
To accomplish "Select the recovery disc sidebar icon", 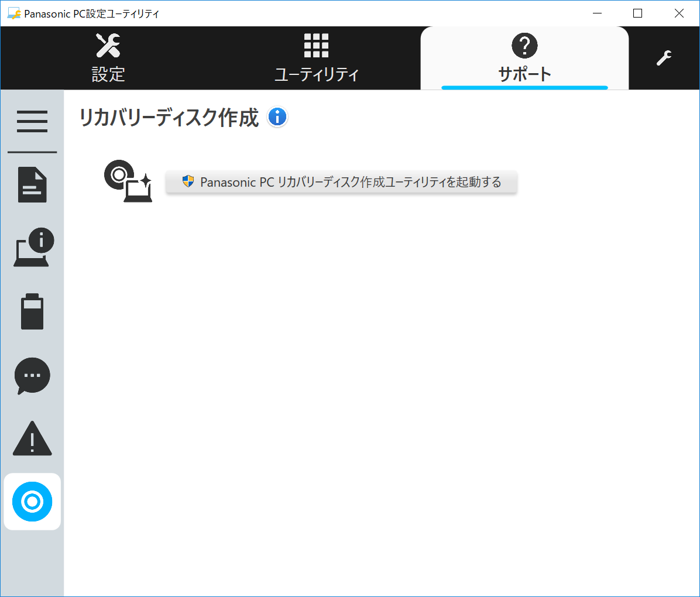I will coord(32,502).
